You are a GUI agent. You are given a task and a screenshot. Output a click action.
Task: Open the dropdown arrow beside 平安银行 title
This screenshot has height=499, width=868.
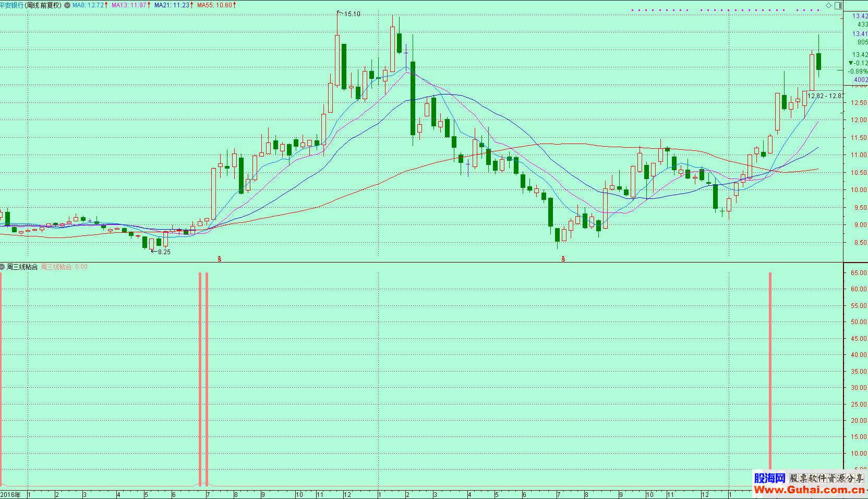pos(67,5)
